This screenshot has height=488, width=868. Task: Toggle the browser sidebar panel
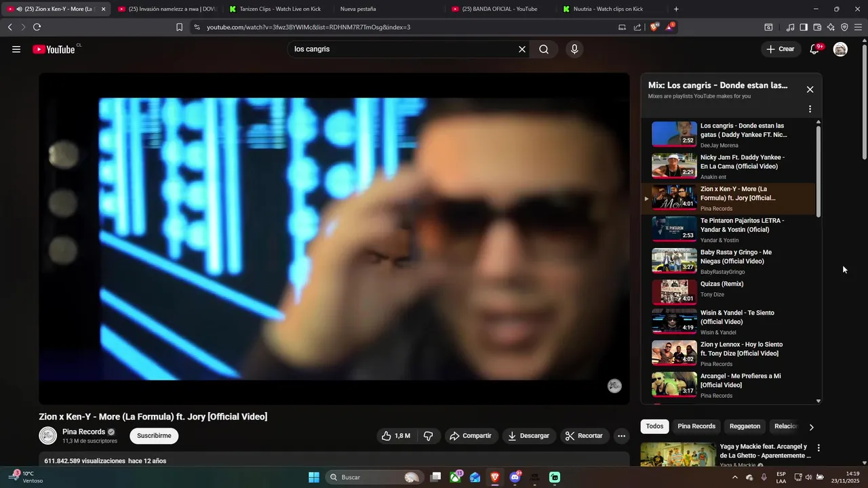(804, 27)
